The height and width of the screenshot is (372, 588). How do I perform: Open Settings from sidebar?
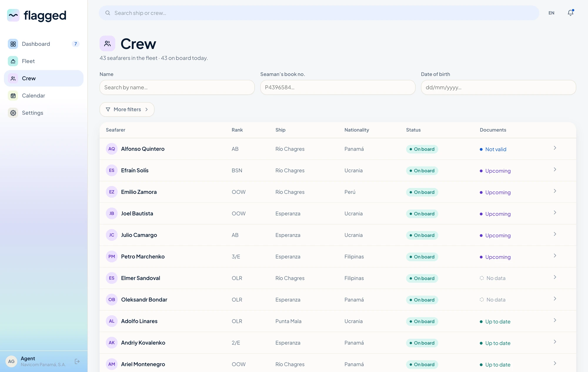[x=44, y=113]
